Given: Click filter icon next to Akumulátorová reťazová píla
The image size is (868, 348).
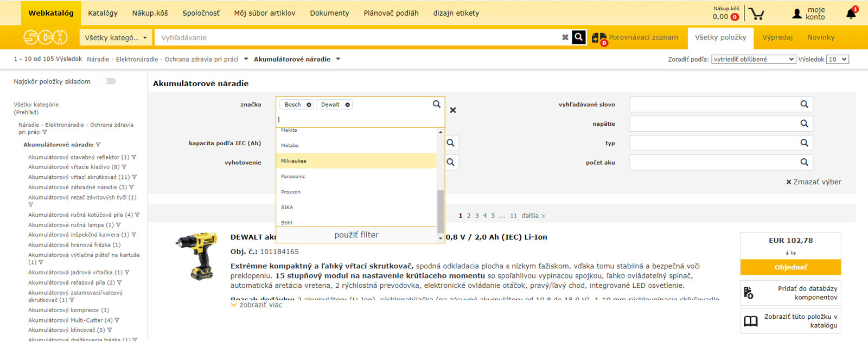Looking at the screenshot, I should point(119,282).
